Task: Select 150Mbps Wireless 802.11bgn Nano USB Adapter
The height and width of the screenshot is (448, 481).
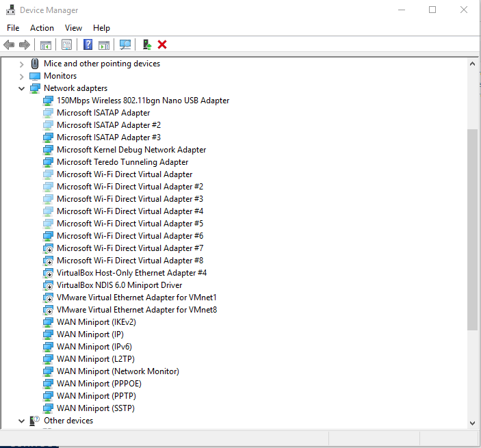Action: 142,101
